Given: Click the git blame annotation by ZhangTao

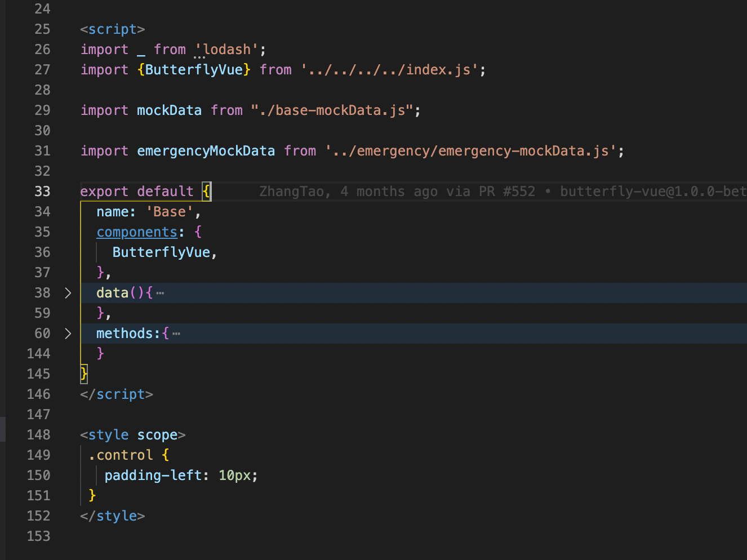Looking at the screenshot, I should (x=503, y=192).
